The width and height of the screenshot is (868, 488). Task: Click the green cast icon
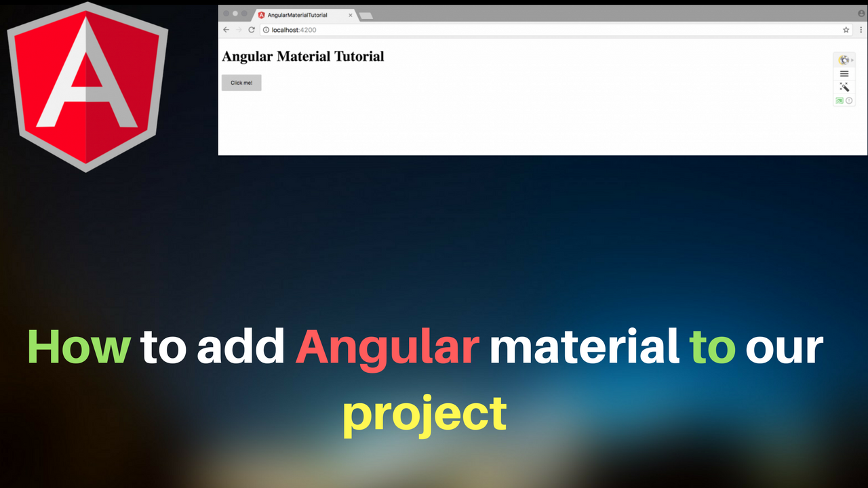click(840, 100)
